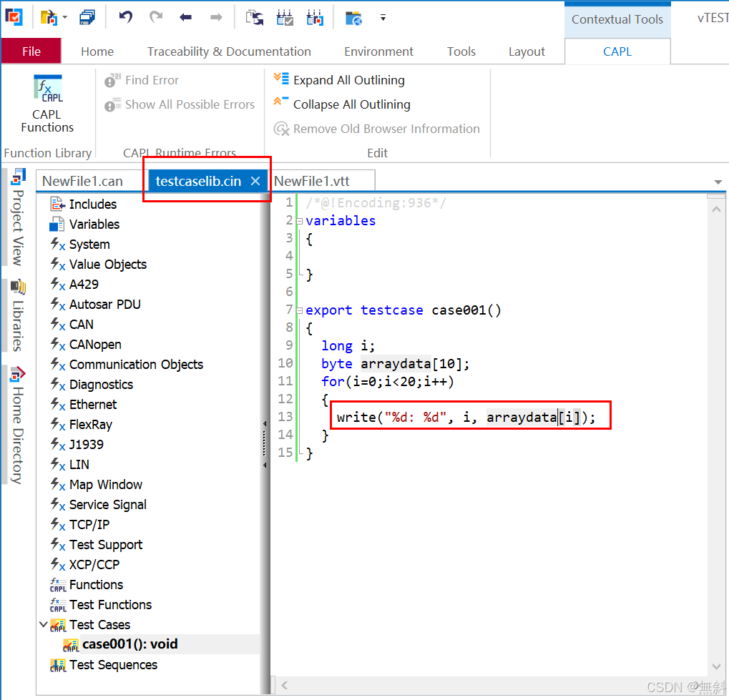
Task: Select Test Sequences in the navigator tree
Action: [x=104, y=665]
